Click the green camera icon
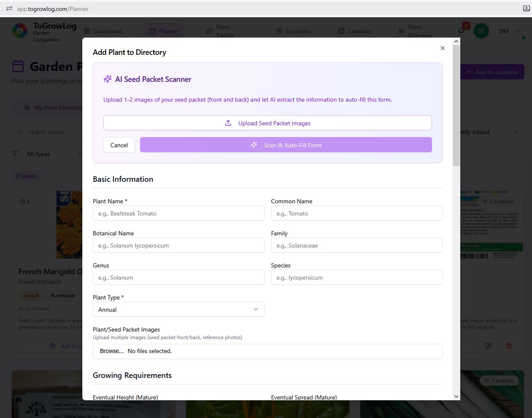532x418 pixels. [x=481, y=31]
